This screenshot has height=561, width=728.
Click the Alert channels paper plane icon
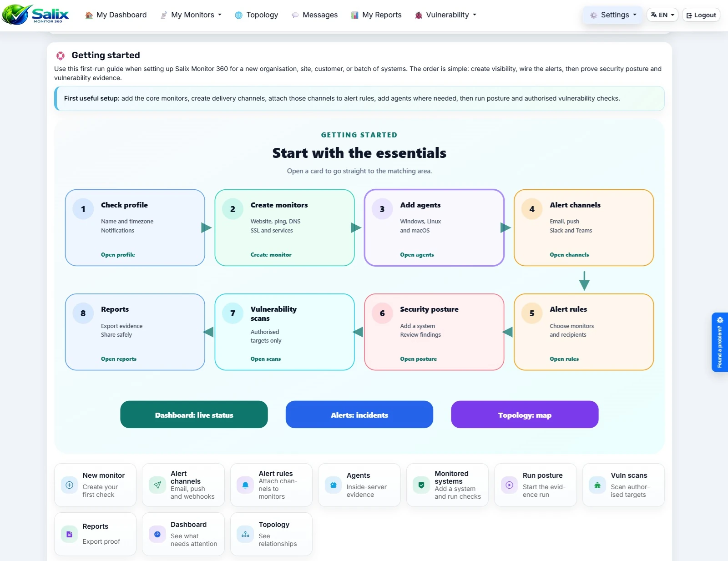pos(157,485)
